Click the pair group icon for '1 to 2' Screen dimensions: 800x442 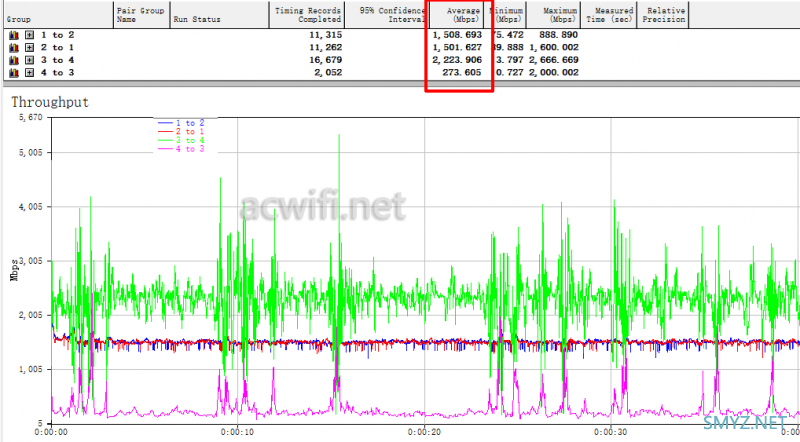14,35
